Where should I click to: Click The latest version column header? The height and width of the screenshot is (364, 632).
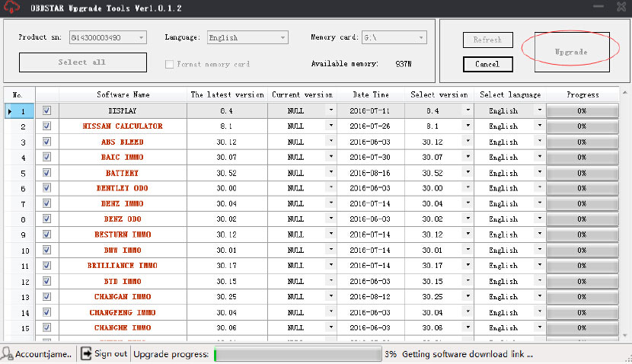tap(228, 94)
